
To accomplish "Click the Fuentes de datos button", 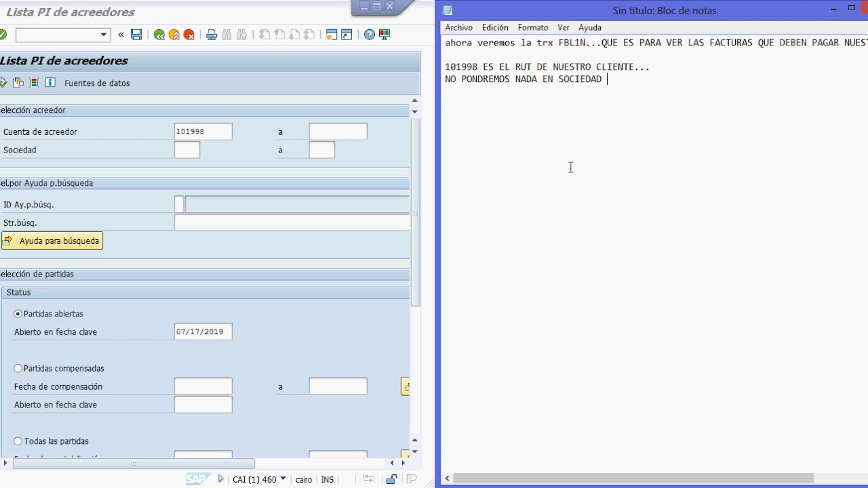I will coord(97,83).
